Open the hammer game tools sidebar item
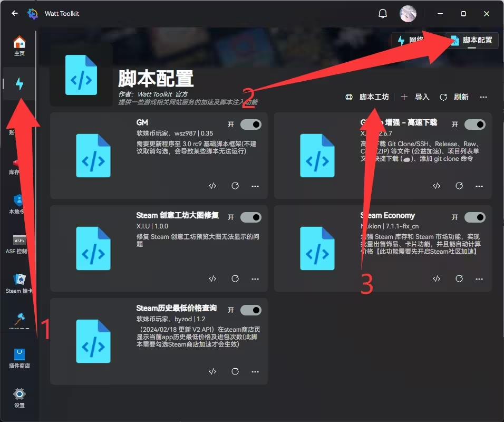The width and height of the screenshot is (504, 422). [x=20, y=320]
